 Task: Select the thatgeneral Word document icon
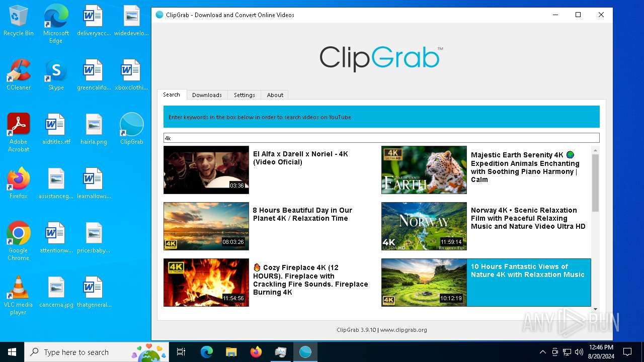click(x=94, y=292)
